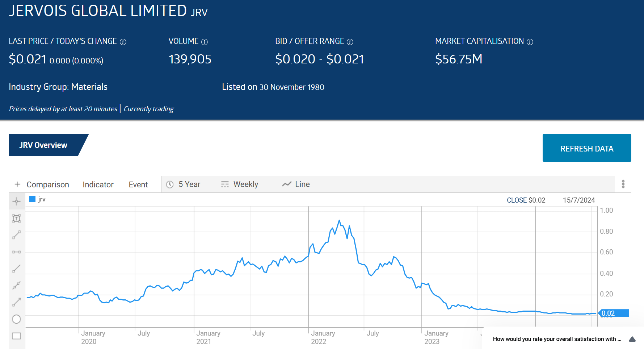Open the 5 Year time range dropdown
The image size is (644, 349).
[183, 184]
